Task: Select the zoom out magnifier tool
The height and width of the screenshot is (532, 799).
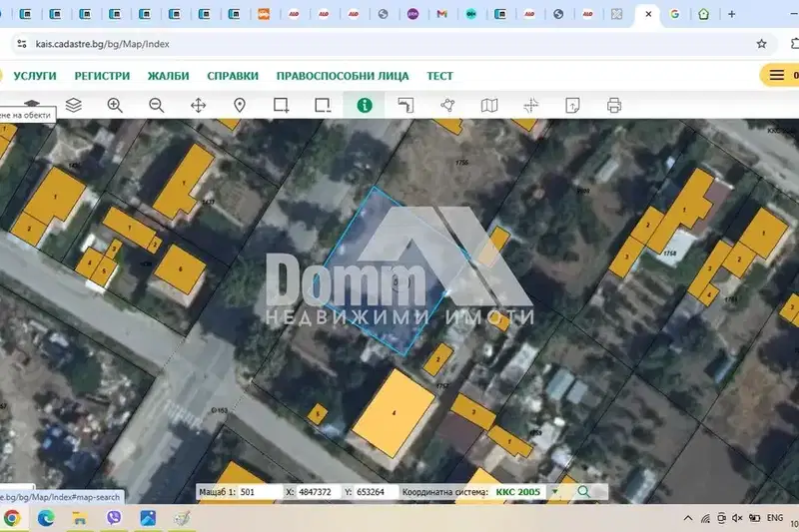Action: tap(157, 106)
